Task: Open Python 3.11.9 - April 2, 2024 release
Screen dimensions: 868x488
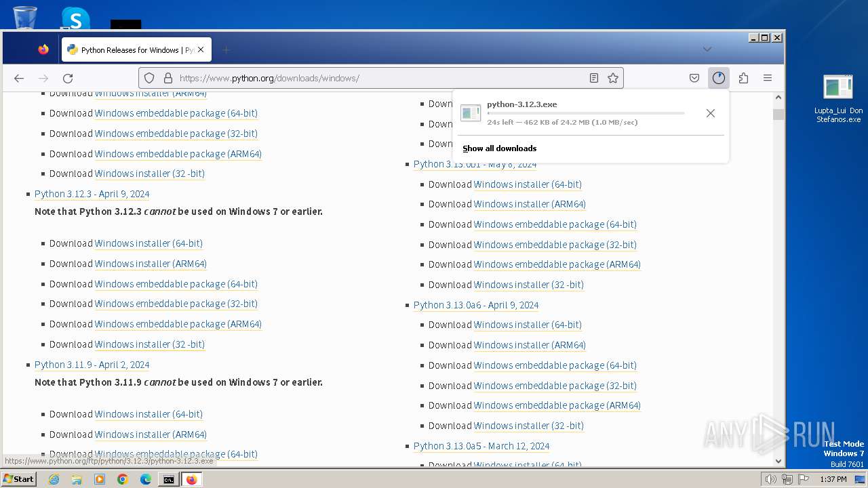Action: tap(92, 365)
